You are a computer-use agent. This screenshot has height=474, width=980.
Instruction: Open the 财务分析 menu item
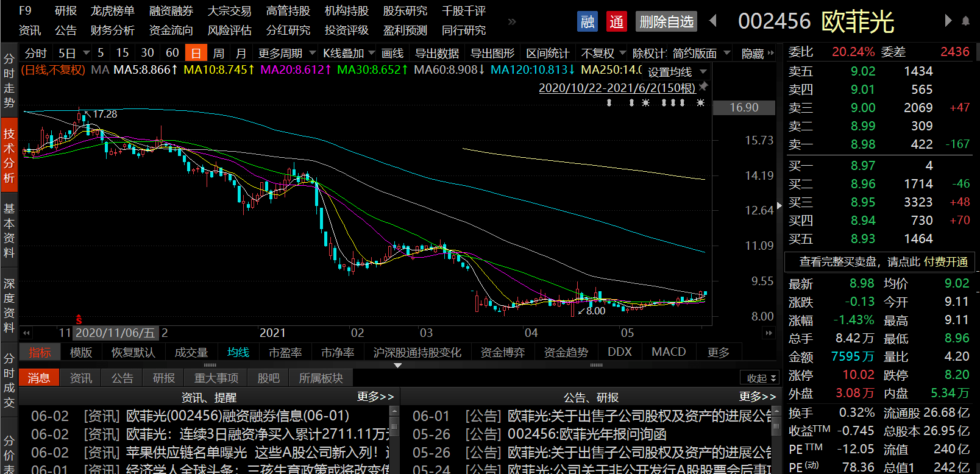(113, 30)
